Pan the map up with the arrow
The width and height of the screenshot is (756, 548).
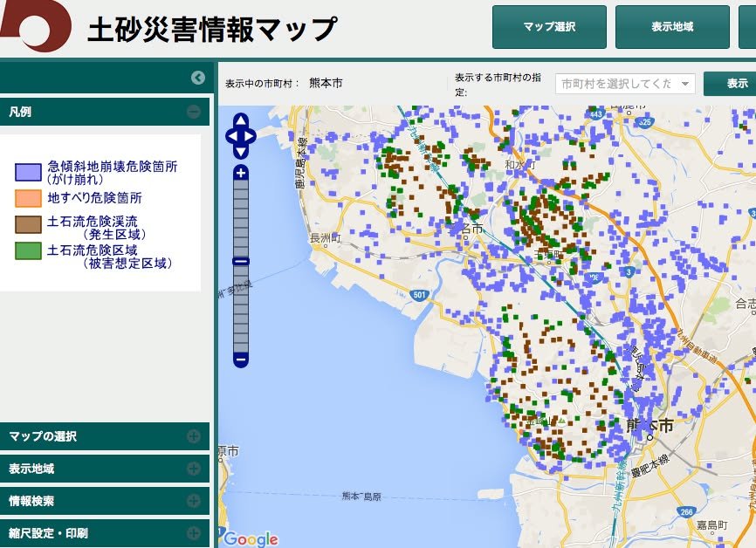pyautogui.click(x=241, y=120)
